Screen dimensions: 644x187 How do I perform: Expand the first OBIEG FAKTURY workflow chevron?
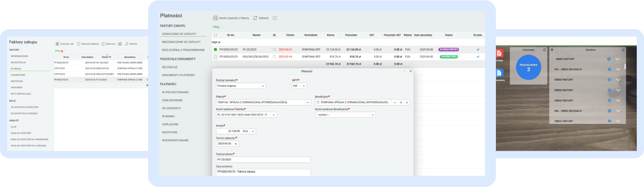click(617, 59)
